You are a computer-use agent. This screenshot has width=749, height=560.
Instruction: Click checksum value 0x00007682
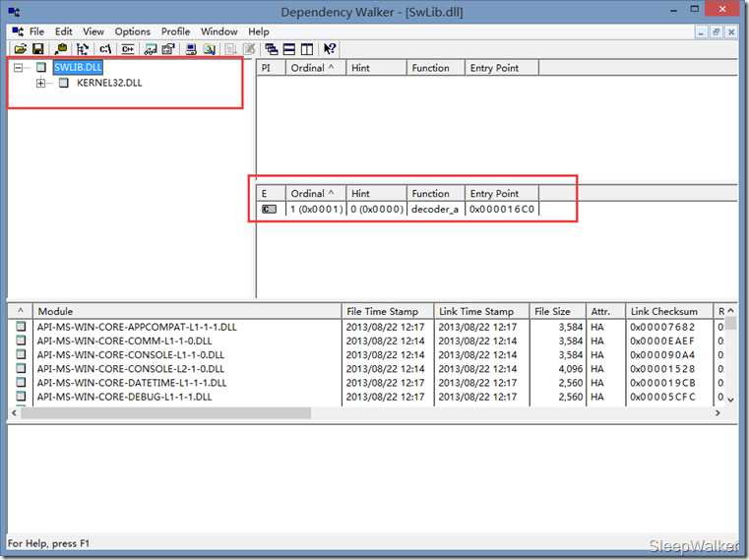662,327
